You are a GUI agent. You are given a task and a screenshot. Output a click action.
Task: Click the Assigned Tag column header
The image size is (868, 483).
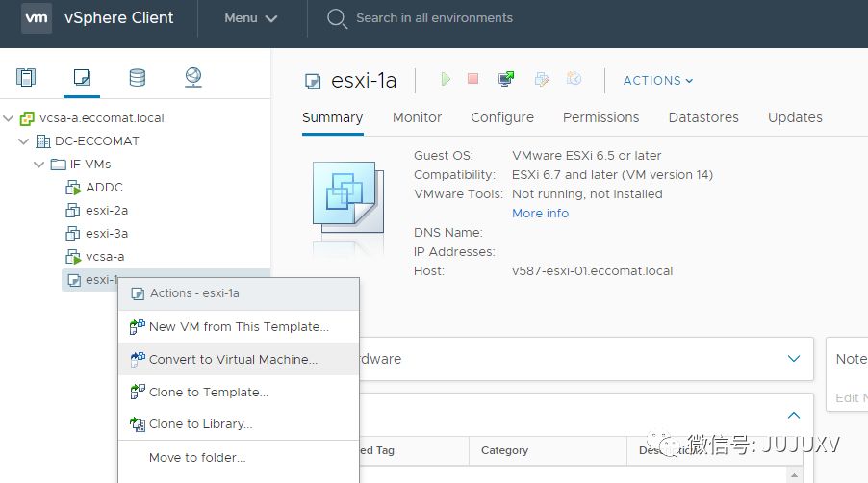click(x=377, y=450)
